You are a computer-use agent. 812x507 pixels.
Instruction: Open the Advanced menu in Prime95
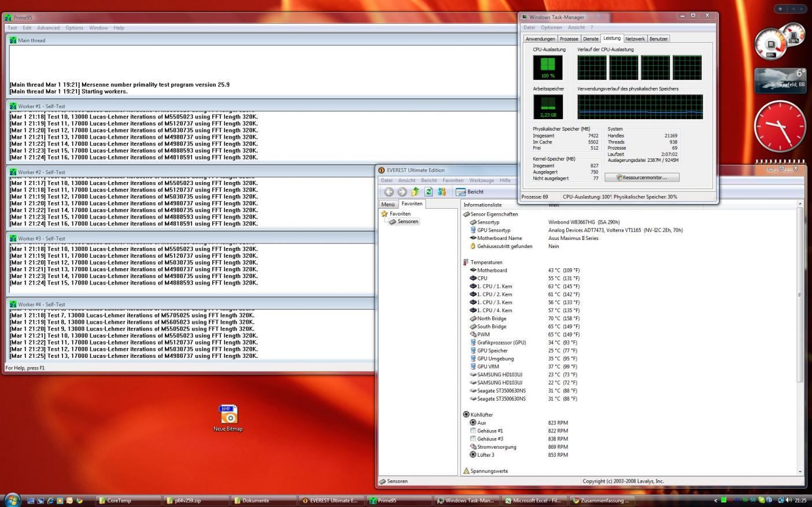point(48,28)
